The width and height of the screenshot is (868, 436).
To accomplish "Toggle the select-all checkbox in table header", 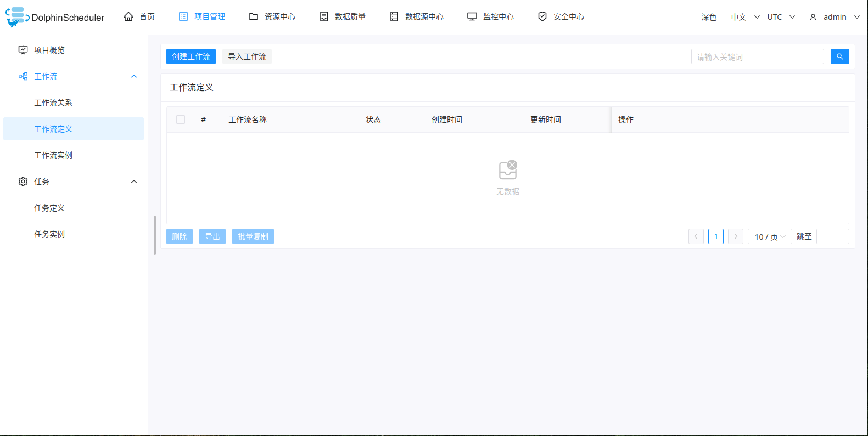I will pyautogui.click(x=181, y=120).
